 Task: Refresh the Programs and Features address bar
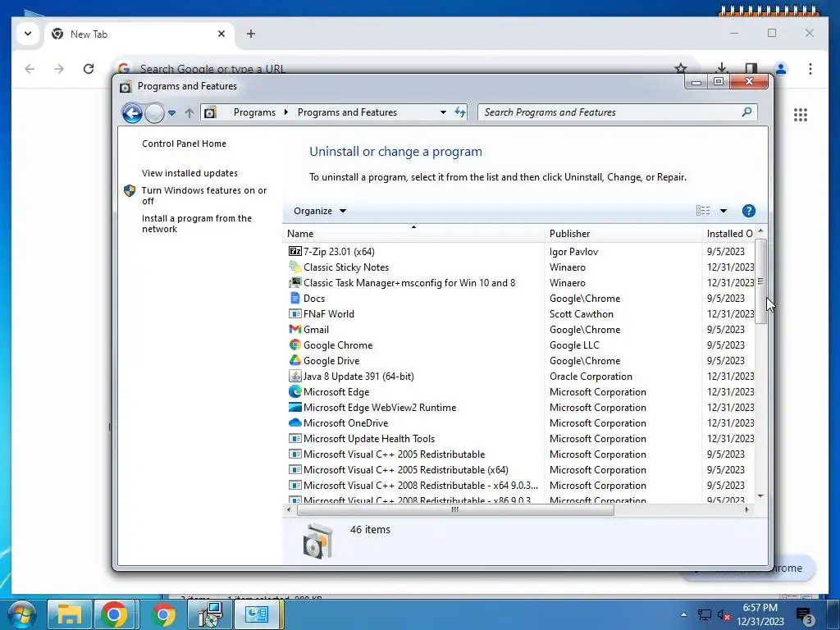(x=460, y=112)
